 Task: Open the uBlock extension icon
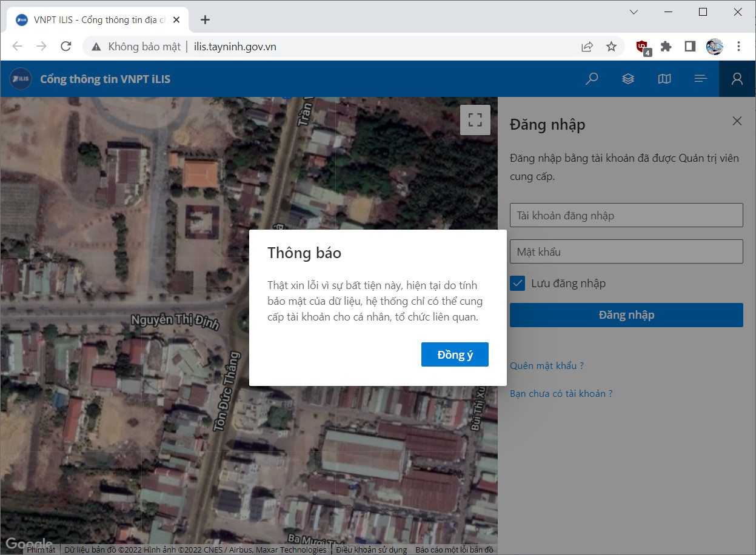[643, 47]
